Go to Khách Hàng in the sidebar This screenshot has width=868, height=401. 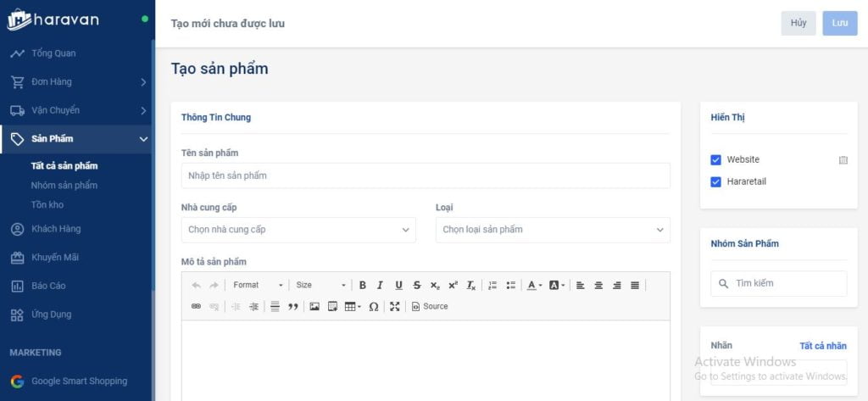point(55,229)
